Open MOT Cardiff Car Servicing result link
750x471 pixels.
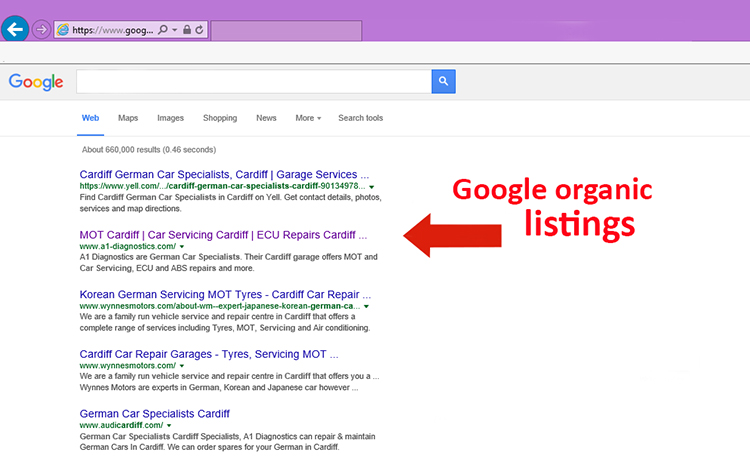[223, 235]
